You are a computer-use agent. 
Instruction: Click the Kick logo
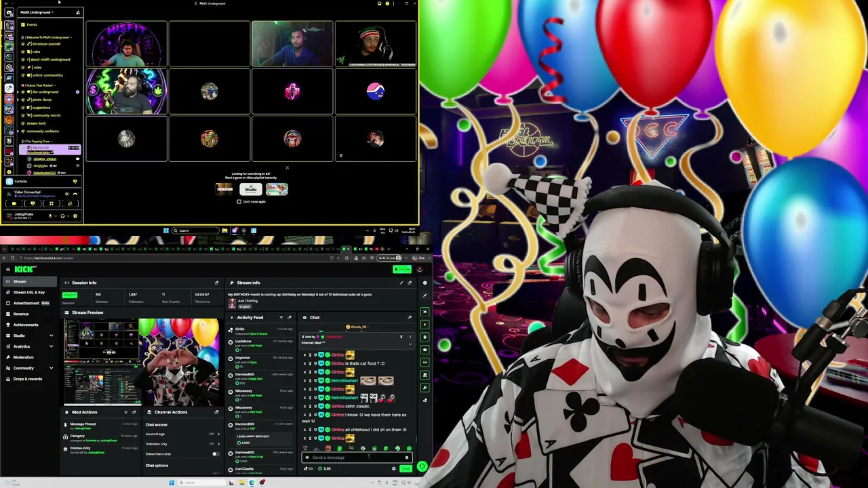point(25,269)
